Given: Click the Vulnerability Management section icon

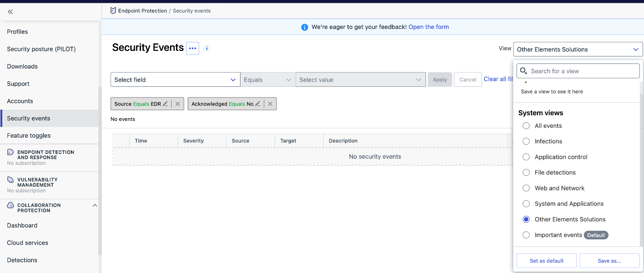Looking at the screenshot, I should point(11,180).
